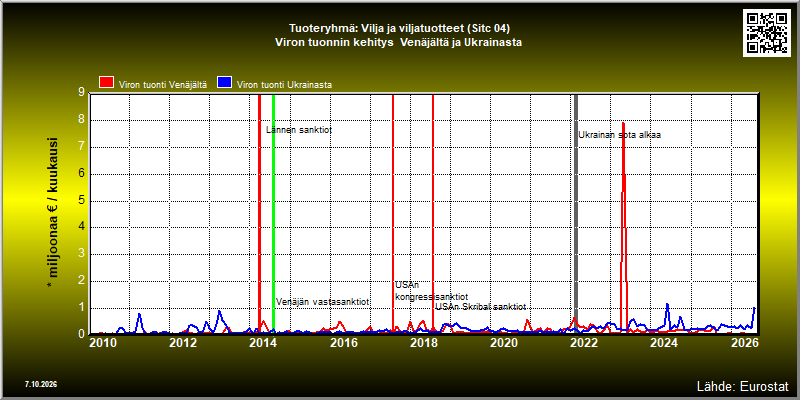Click the 'Venäjän vastasanktiot' annotation

(322, 302)
